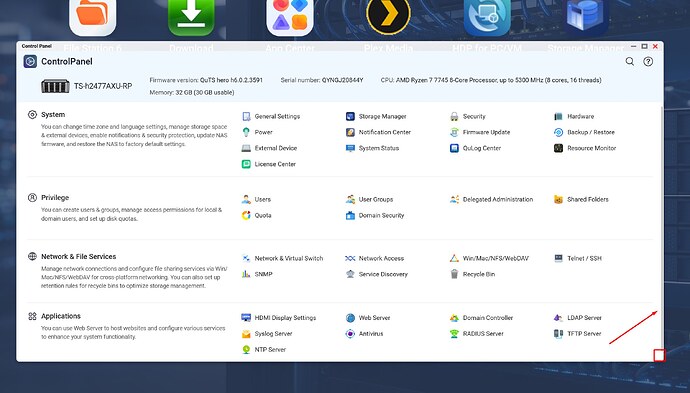
Task: Open HDMI Display Settings
Action: point(279,318)
